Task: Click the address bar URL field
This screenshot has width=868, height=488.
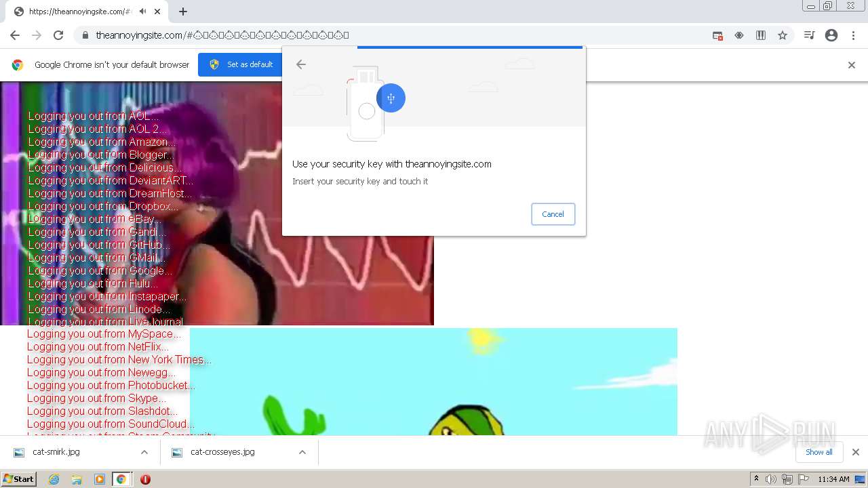Action: coord(393,35)
